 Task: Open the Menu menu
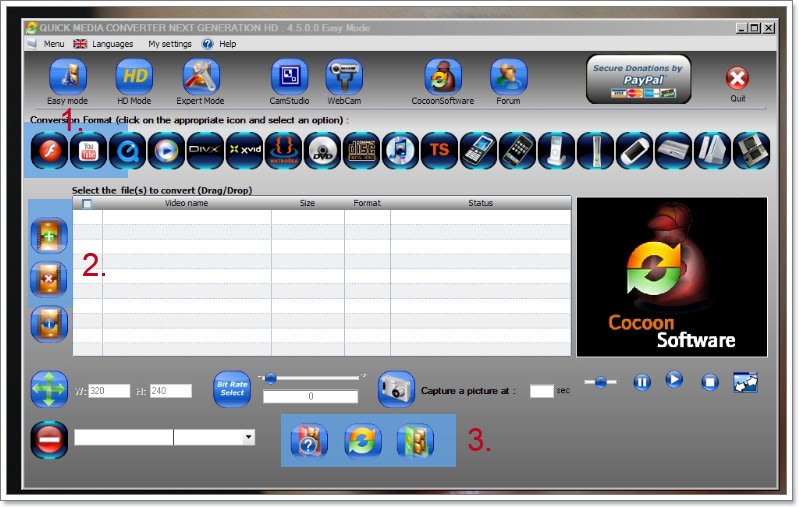54,44
